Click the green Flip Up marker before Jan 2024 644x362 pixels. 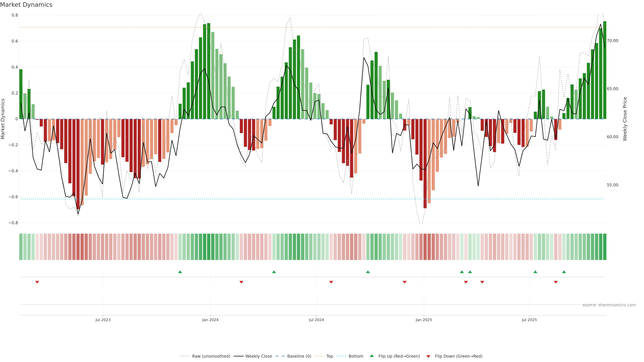pyautogui.click(x=180, y=272)
